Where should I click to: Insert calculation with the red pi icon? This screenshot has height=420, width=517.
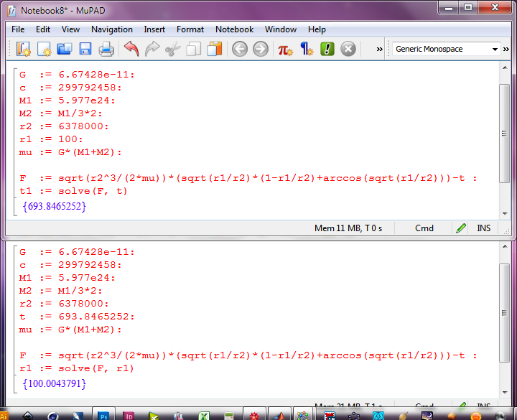[x=286, y=50]
